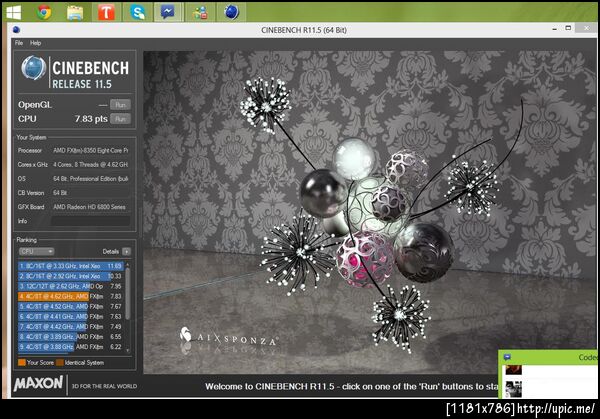This screenshot has width=600, height=419.
Task: Select the 12C/12T AMD Opteron ranking row
Action: [x=70, y=286]
